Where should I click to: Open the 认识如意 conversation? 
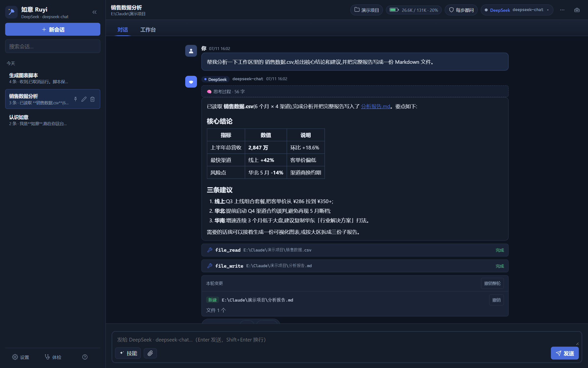pyautogui.click(x=53, y=120)
